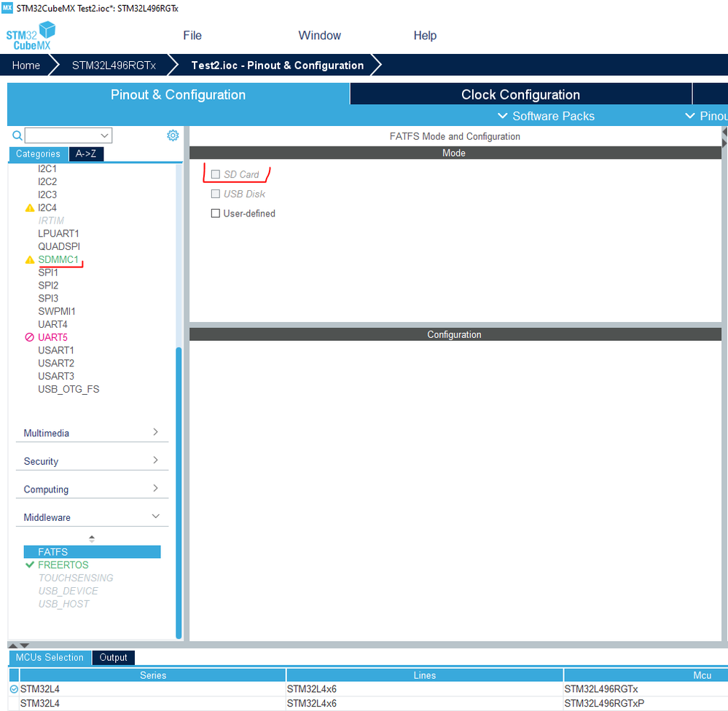Switch to the Output tab
This screenshot has height=711, width=728.
(x=113, y=657)
